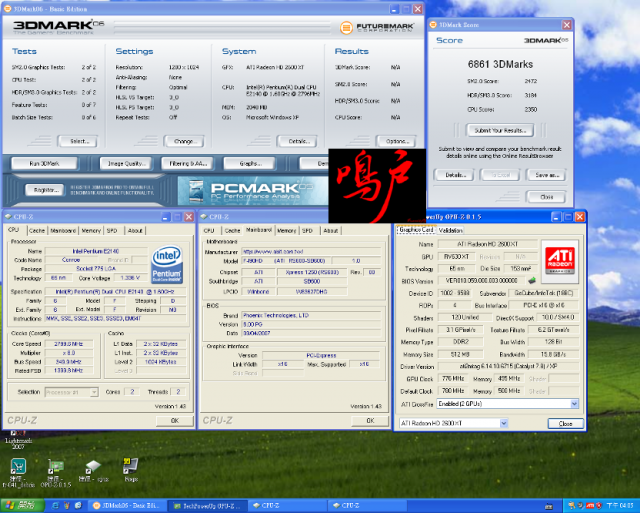Image resolution: width=640 pixels, height=513 pixels.
Task: Launch the cpuz desktop shortcut
Action: tap(93, 471)
